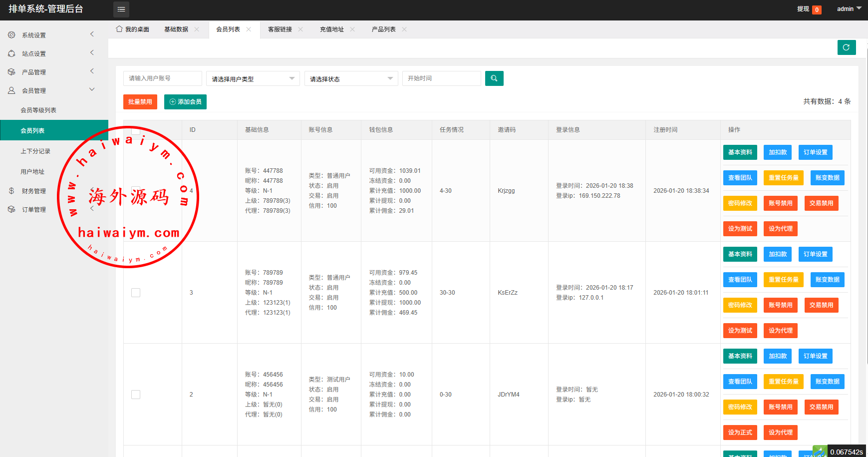The image size is (868, 457).
Task: Open 上下分记录 in the sidebar
Action: (x=35, y=151)
